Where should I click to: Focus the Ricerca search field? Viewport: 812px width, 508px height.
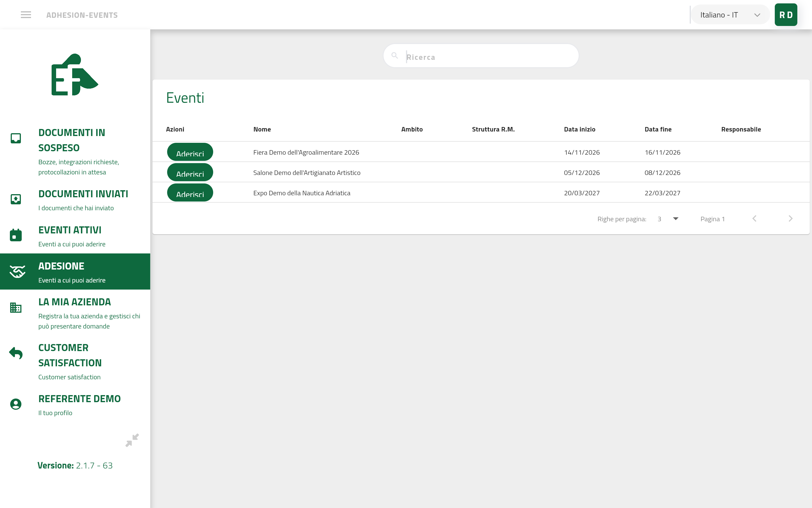[481, 56]
